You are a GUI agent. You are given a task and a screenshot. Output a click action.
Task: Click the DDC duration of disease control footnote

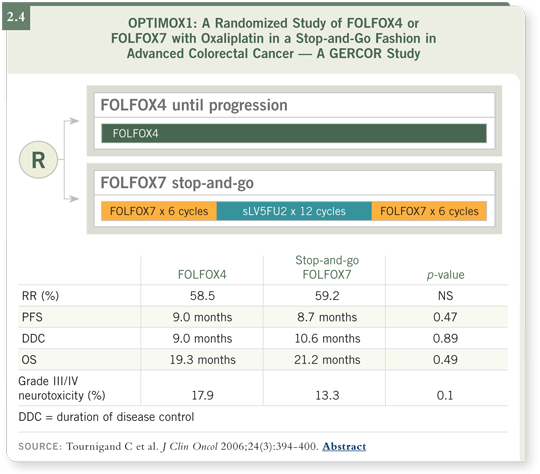(x=106, y=417)
